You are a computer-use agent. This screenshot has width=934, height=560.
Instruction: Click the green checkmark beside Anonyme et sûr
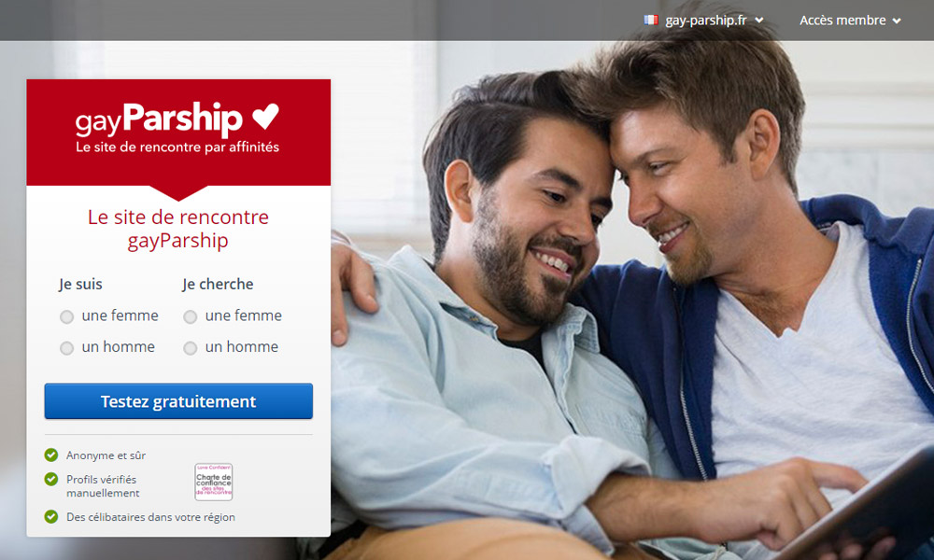pyautogui.click(x=51, y=455)
